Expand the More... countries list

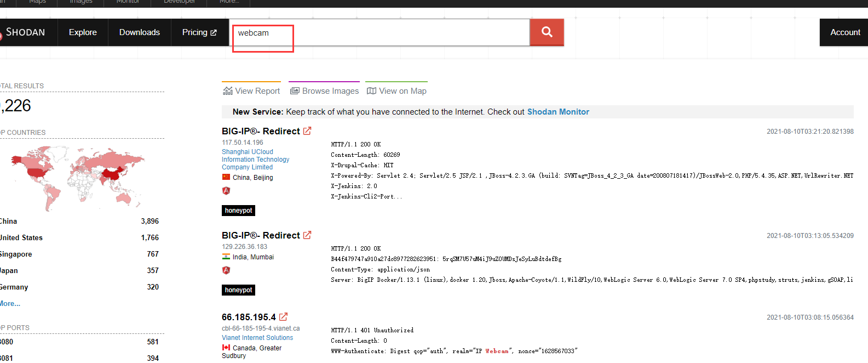(x=10, y=303)
